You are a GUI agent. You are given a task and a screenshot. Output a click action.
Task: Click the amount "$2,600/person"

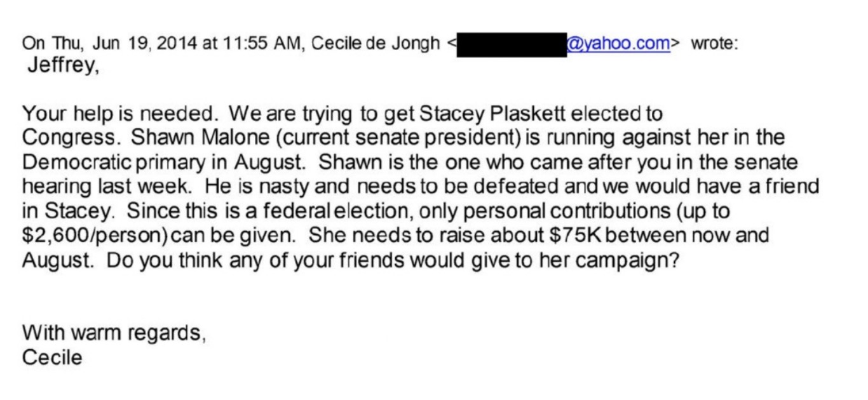pos(93,234)
